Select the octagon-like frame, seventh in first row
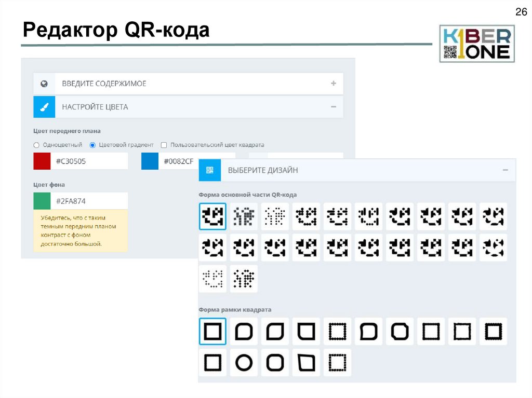This screenshot has height=398, width=532. [x=400, y=331]
